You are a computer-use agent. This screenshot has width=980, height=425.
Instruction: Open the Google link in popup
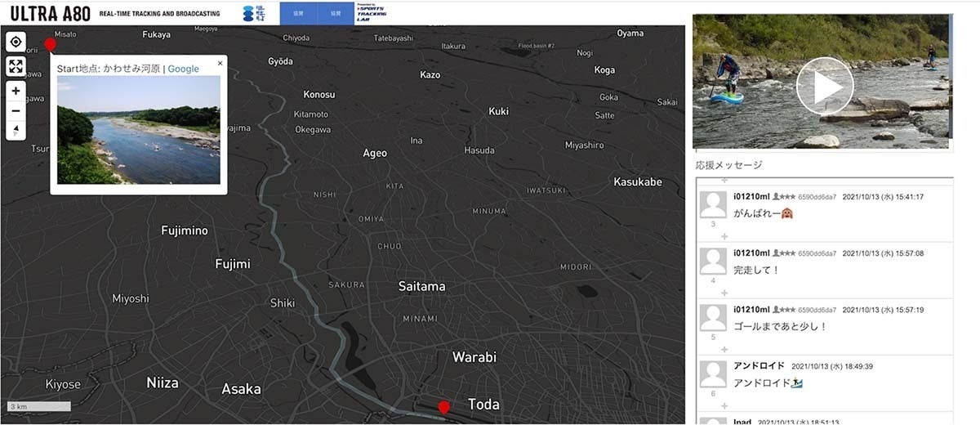click(x=183, y=69)
